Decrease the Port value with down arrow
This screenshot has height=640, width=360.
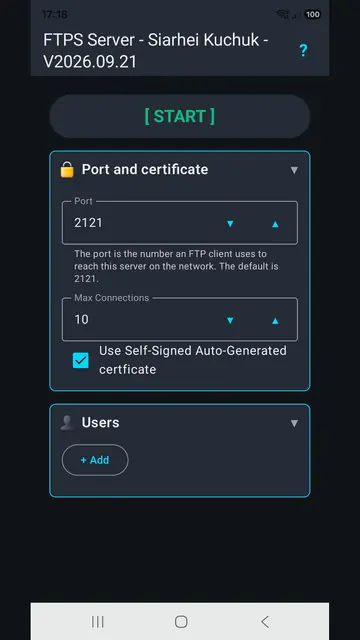tap(230, 224)
